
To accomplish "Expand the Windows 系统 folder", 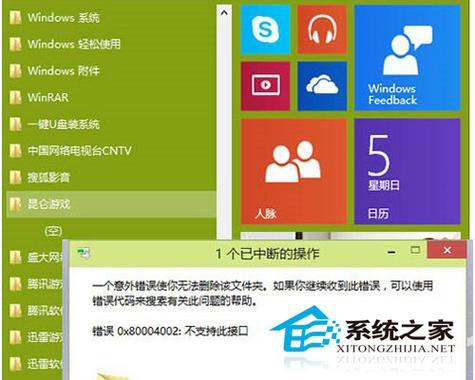I will (x=111, y=17).
